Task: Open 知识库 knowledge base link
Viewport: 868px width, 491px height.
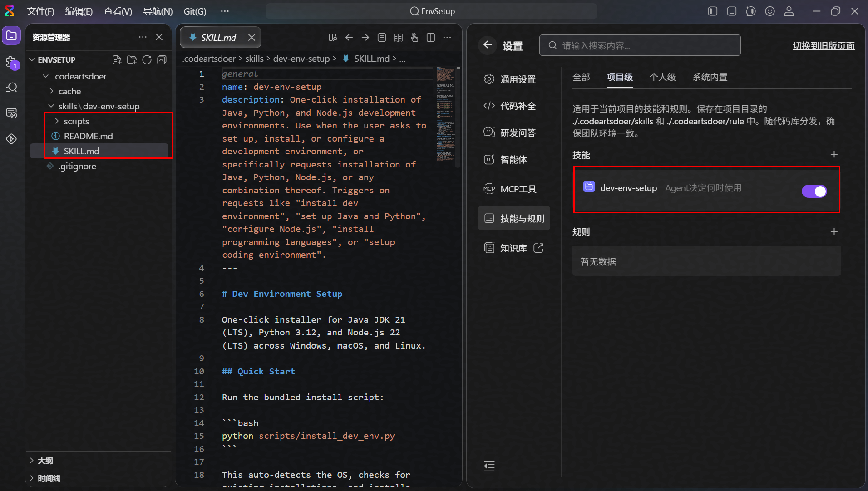Action: pyautogui.click(x=514, y=248)
